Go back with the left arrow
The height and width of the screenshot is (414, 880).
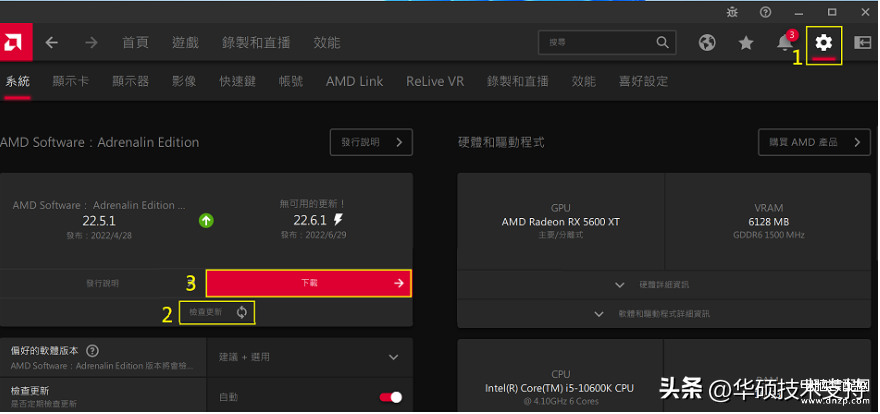pyautogui.click(x=52, y=43)
